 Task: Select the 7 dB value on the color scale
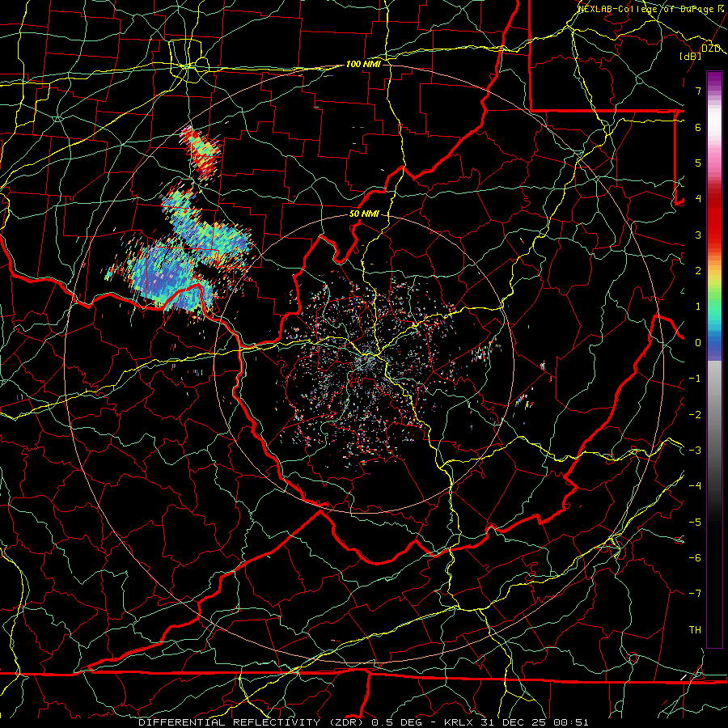(x=698, y=91)
